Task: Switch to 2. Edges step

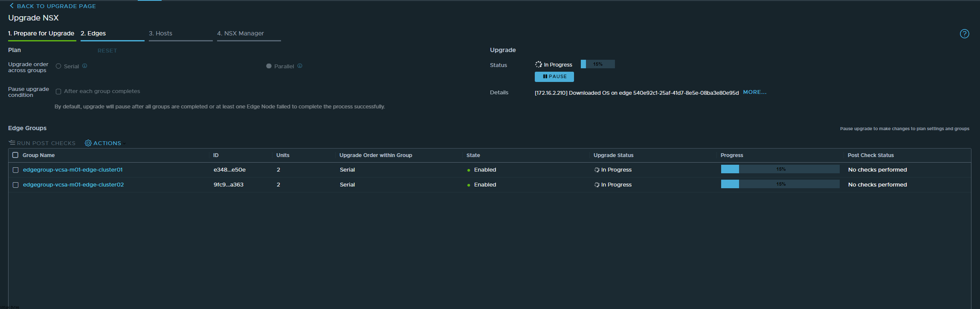Action: [93, 33]
